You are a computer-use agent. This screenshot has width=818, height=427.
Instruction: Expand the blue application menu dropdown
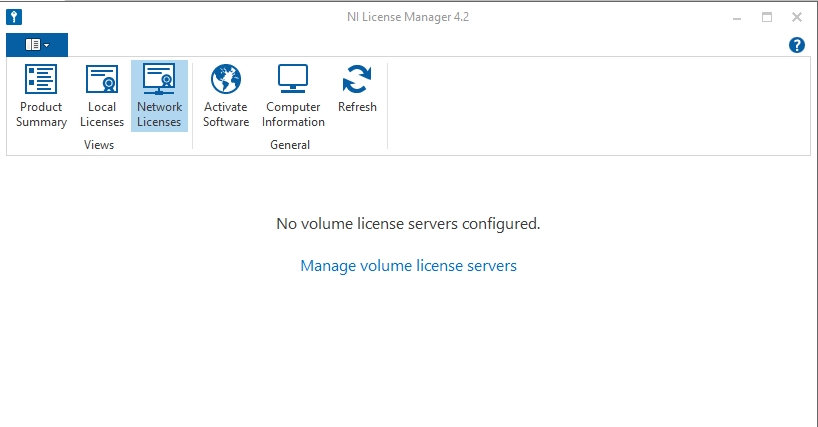pyautogui.click(x=37, y=45)
